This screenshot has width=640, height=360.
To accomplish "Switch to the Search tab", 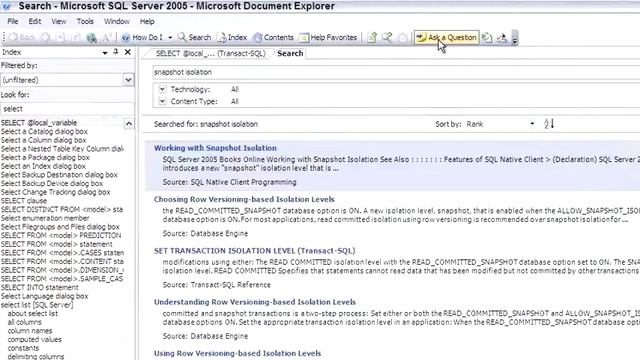I will [x=290, y=53].
